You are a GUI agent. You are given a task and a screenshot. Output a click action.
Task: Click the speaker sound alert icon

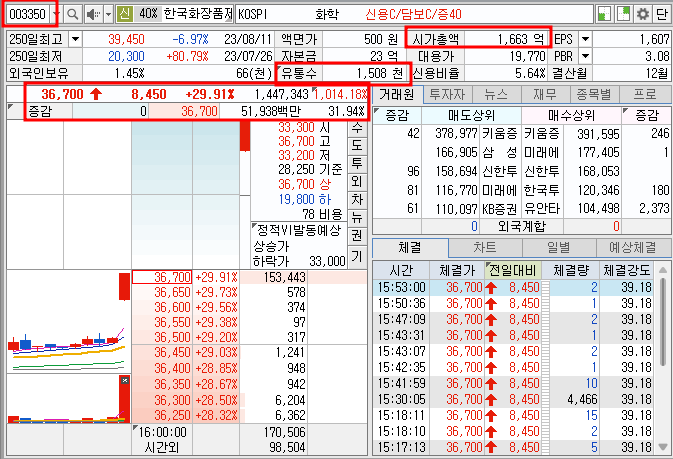click(93, 15)
